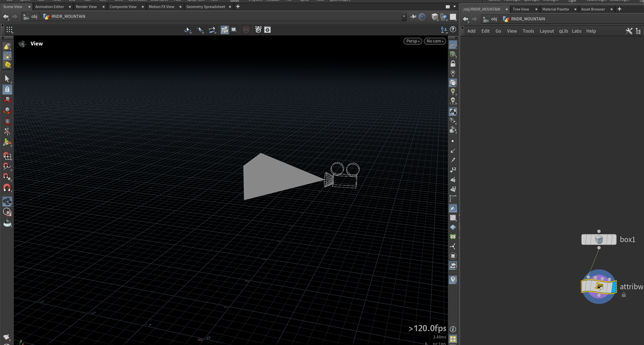644x345 pixels.
Task: Switch to the Geometry Spreadsheet tab
Action: (206, 7)
